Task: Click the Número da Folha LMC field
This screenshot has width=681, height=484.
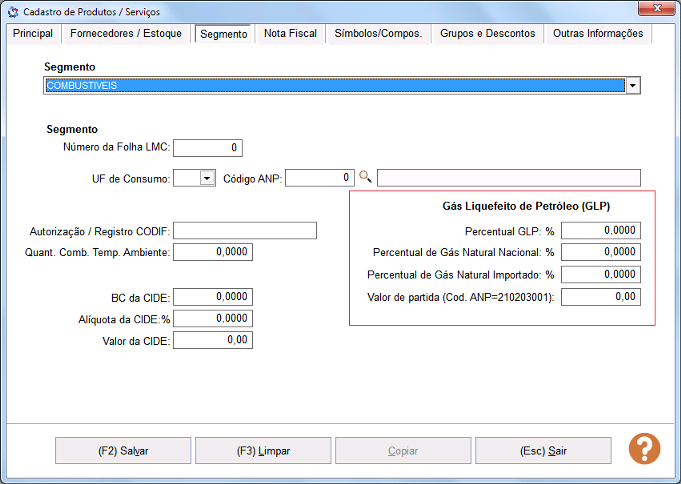Action: pyautogui.click(x=208, y=148)
